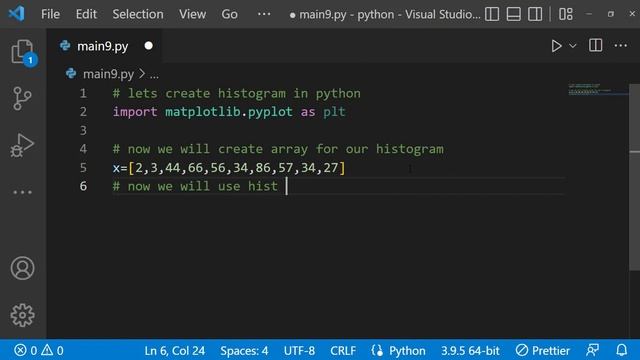Expand the breadcrumb ellipsis symbol list

coord(154,75)
